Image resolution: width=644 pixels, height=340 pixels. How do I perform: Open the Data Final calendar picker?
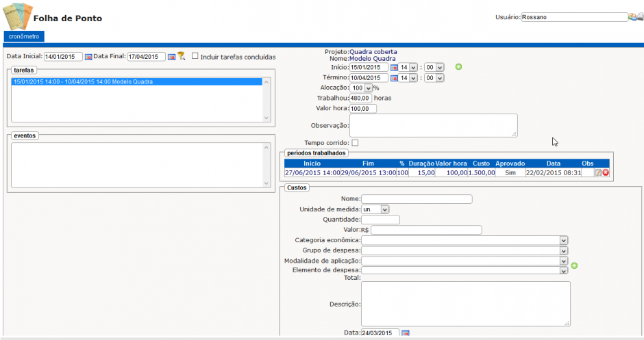point(172,57)
